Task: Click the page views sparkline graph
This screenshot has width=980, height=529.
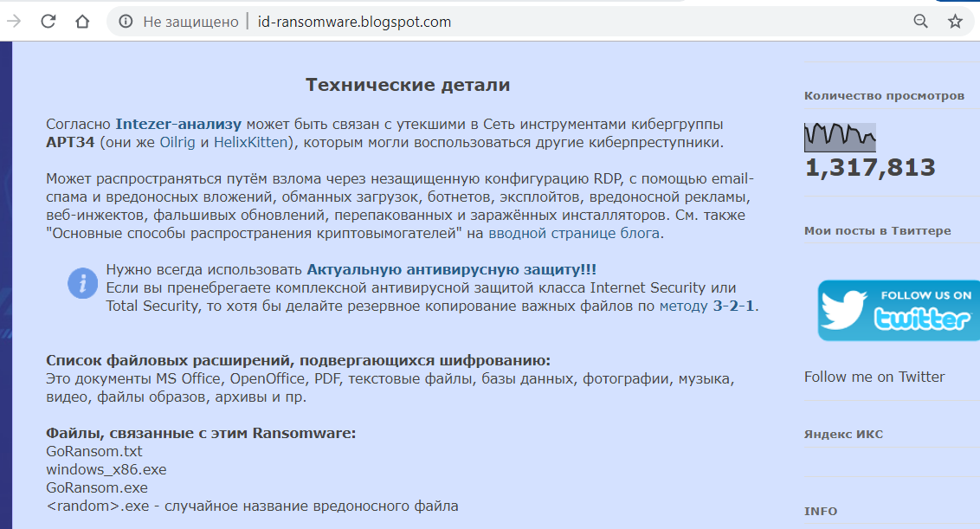Action: (x=840, y=137)
